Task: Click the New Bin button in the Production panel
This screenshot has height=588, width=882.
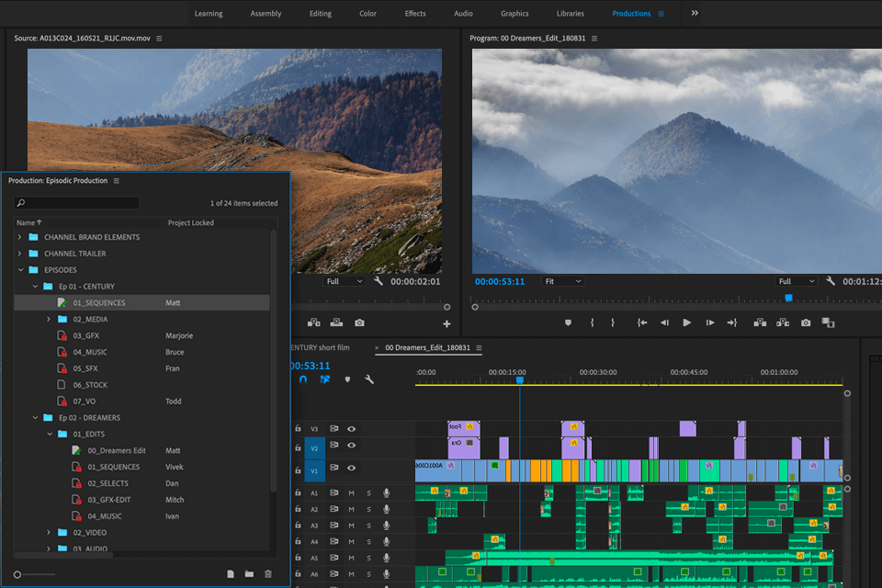Action: click(x=248, y=572)
